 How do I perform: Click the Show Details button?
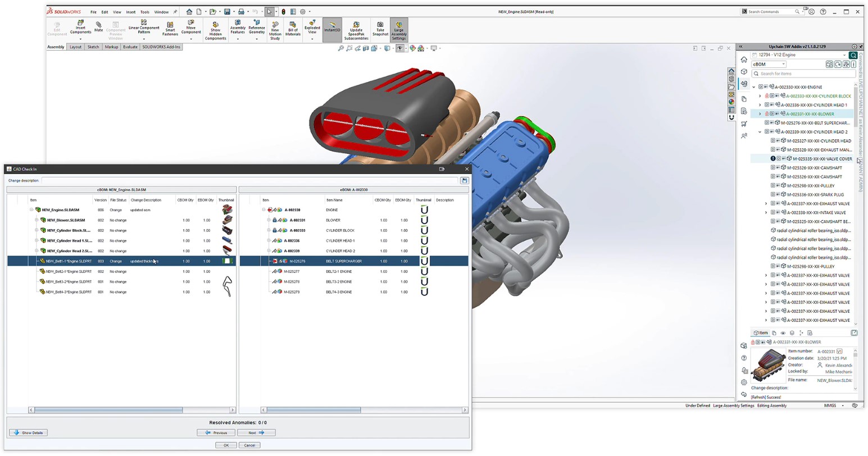tap(28, 432)
